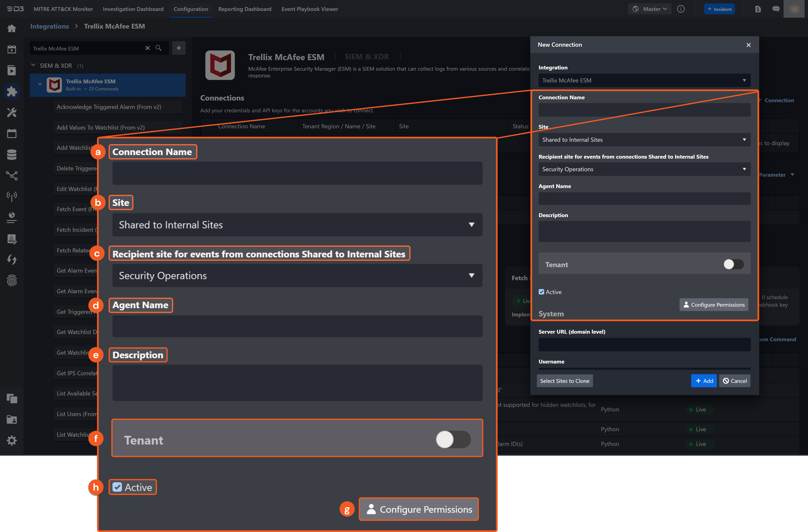Clear the Trellix McAfee ESM search text
The width and height of the screenshot is (808, 532).
point(147,48)
